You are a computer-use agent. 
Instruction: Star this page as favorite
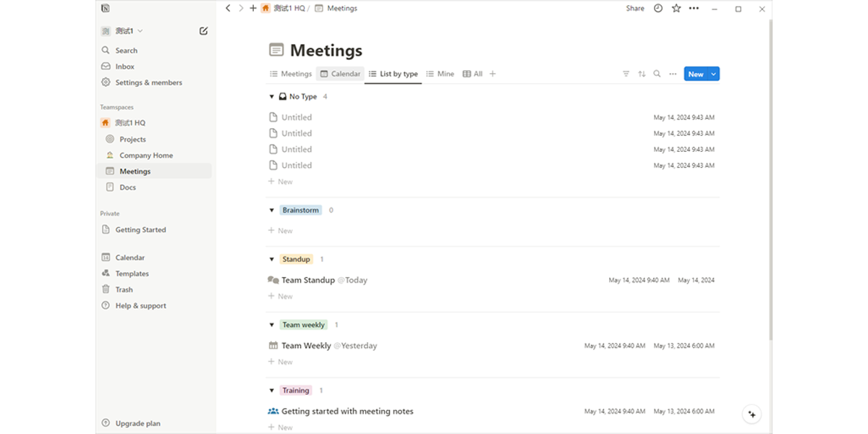(x=676, y=9)
